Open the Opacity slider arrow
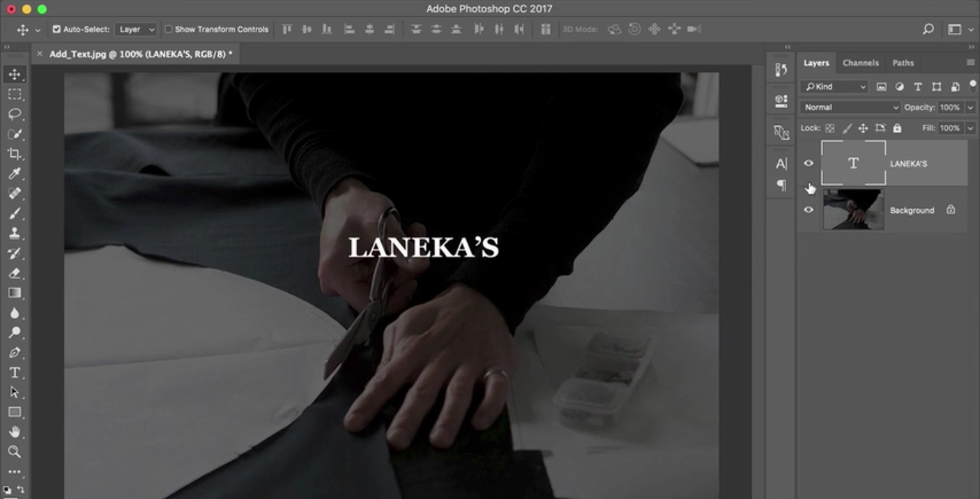The image size is (980, 499). pos(970,107)
